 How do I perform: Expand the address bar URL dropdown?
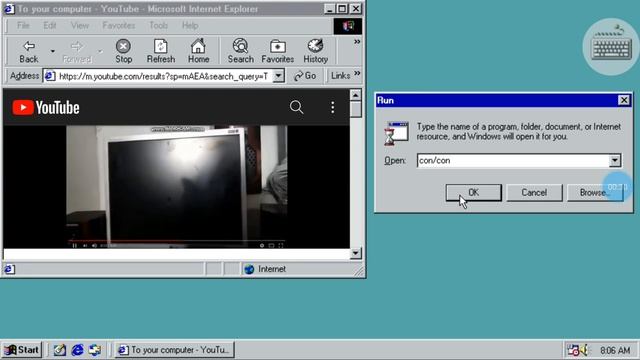click(278, 76)
